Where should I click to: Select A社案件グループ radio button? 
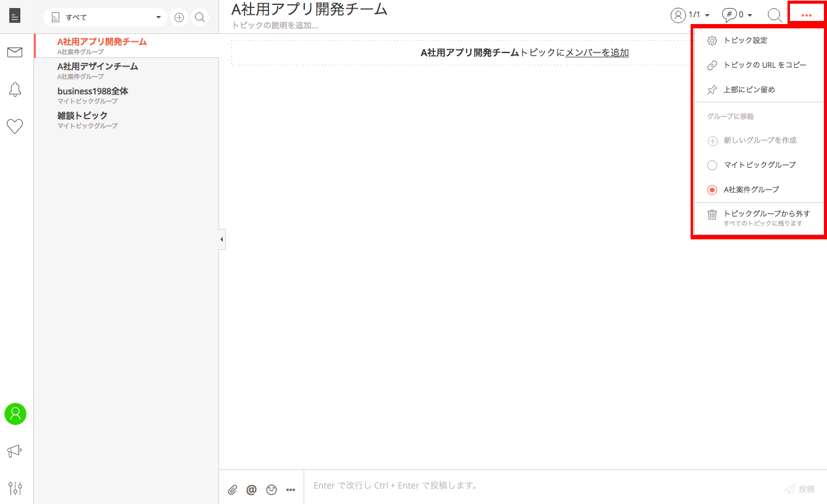(712, 190)
